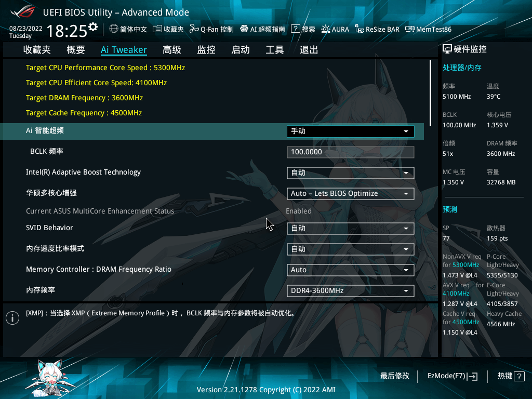Click the globe language icon
The height and width of the screenshot is (399, 532).
click(114, 29)
